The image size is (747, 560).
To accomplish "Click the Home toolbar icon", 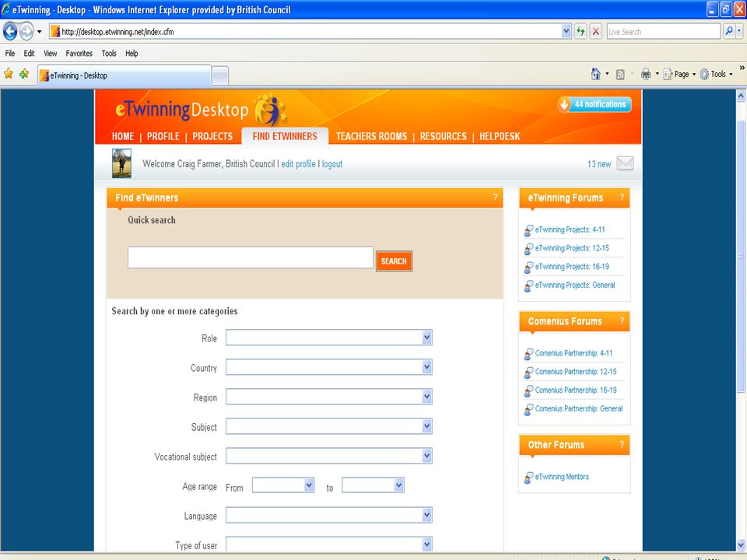I will pyautogui.click(x=595, y=74).
